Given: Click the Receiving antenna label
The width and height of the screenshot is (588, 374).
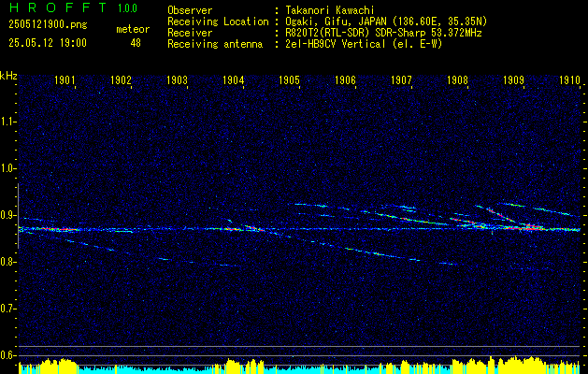Looking at the screenshot, I should 215,44.
